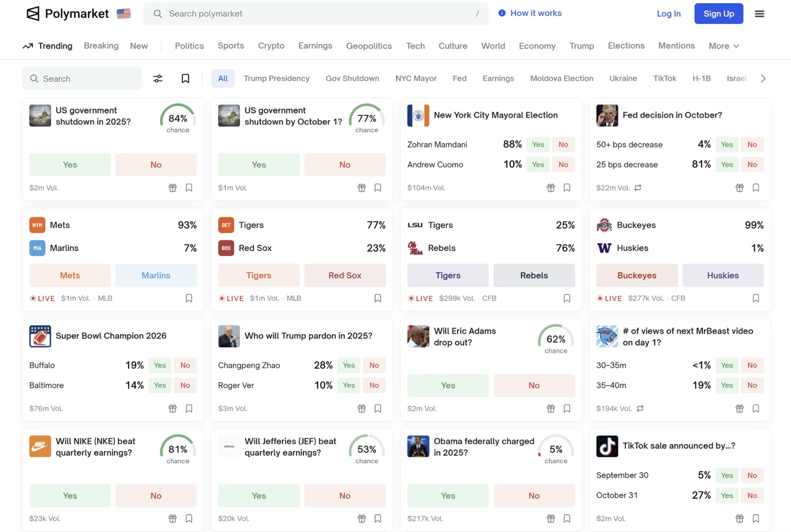791x532 pixels.
Task: Expand the More dropdown in navigation
Action: (724, 46)
